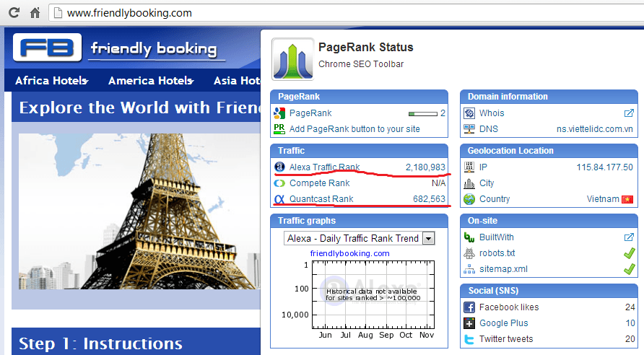The image size is (644, 355).
Task: Click the green PR badge icon
Action: tap(279, 129)
